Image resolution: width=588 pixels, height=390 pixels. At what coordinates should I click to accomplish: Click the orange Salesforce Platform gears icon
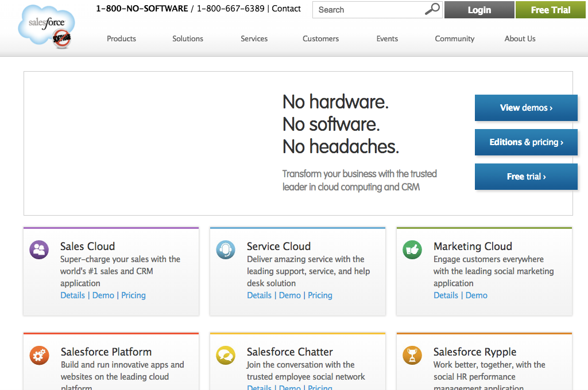coord(39,356)
